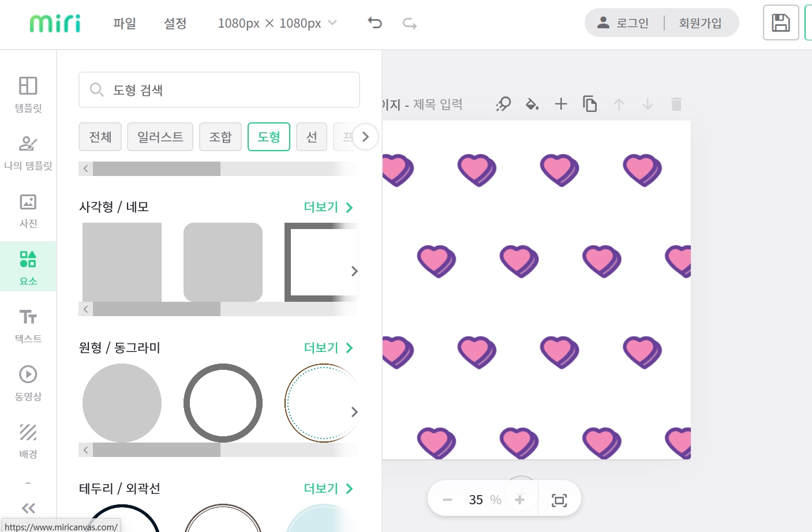Viewport: 812px width, 532px height.
Task: Click the page animation comet icon
Action: point(503,104)
